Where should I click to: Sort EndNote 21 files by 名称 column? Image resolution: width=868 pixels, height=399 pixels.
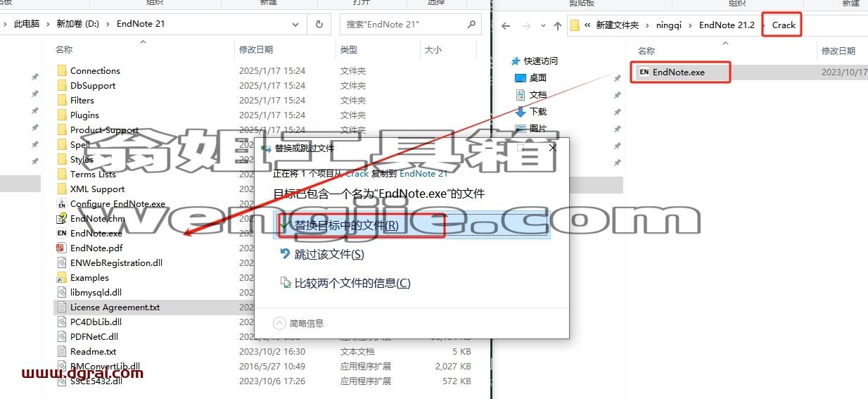coord(64,50)
